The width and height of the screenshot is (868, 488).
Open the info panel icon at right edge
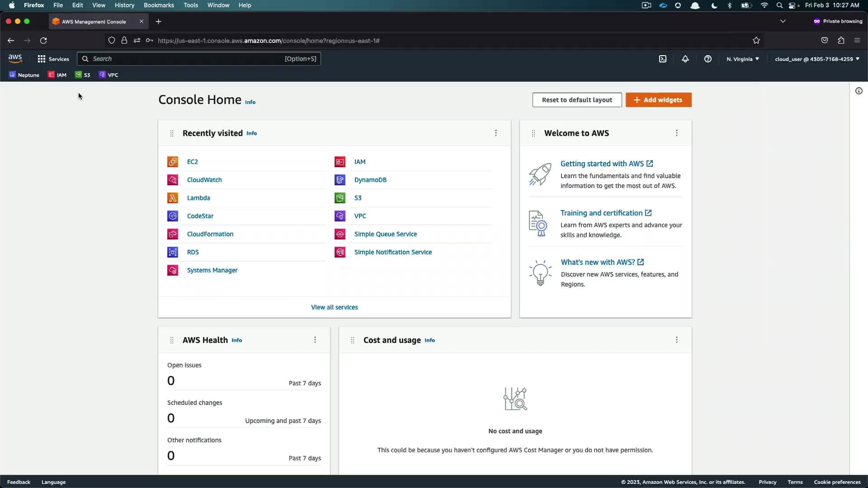tap(859, 91)
